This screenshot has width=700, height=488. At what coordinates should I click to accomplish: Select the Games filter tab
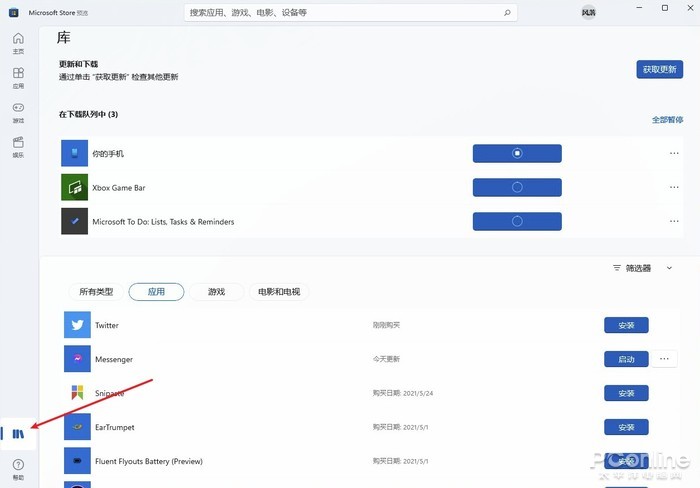tap(217, 292)
